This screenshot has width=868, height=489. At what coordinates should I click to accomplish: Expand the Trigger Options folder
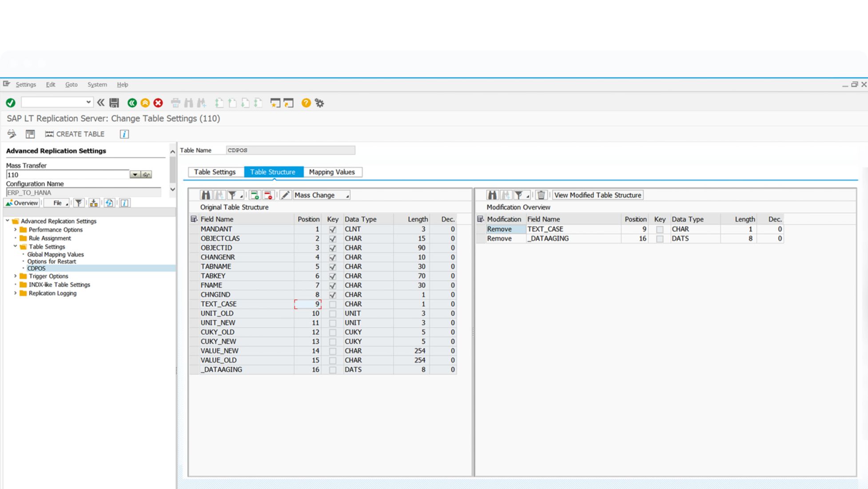16,276
